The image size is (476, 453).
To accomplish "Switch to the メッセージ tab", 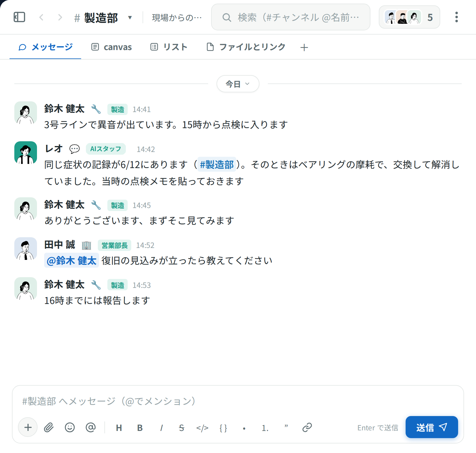I will 45,47.
